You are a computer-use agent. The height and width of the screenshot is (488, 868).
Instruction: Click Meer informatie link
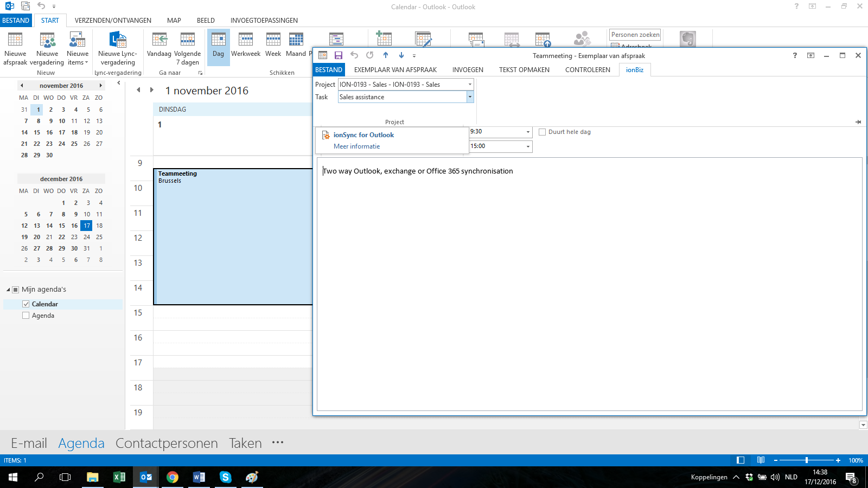[x=356, y=146]
